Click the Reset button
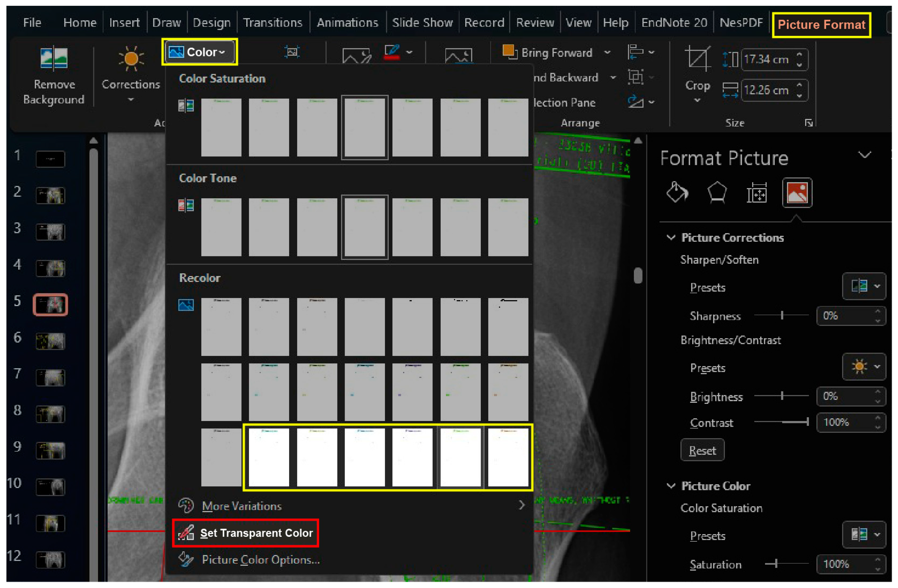This screenshot has height=588, width=898. point(702,450)
